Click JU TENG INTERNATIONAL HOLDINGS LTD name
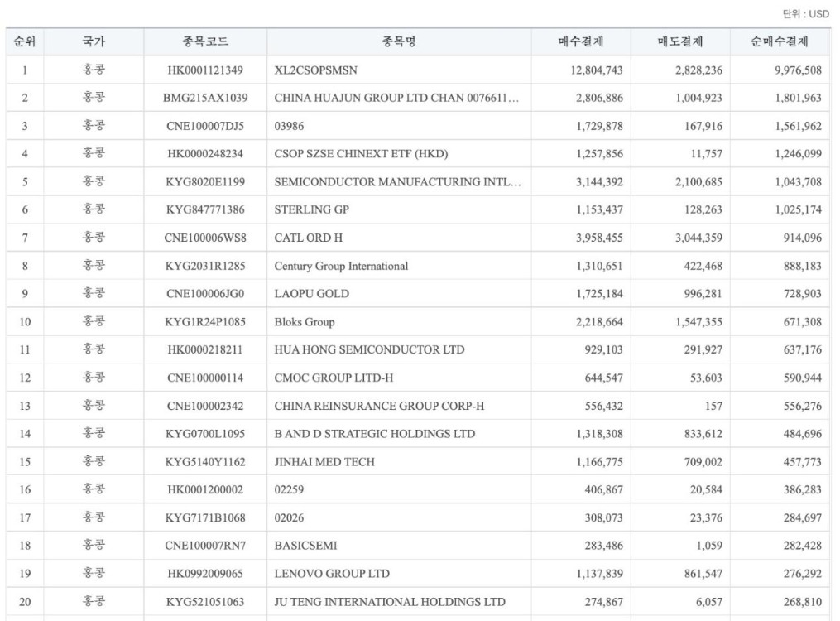 [x=390, y=602]
